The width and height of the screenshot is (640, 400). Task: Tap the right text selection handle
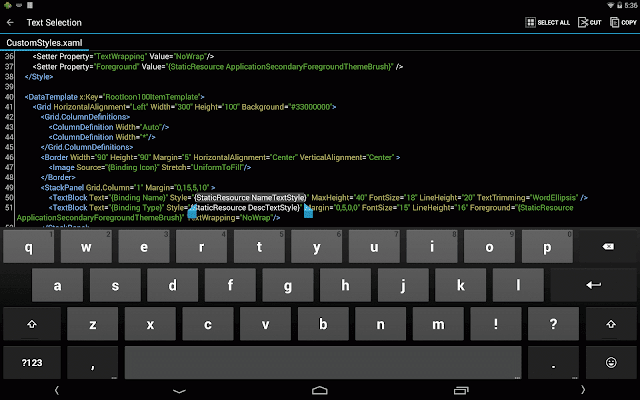pyautogui.click(x=309, y=212)
